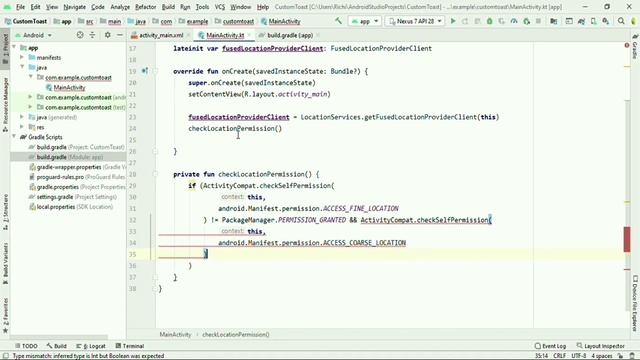Open the TODO tool window
Screen dimensions: 640x360
27,346
